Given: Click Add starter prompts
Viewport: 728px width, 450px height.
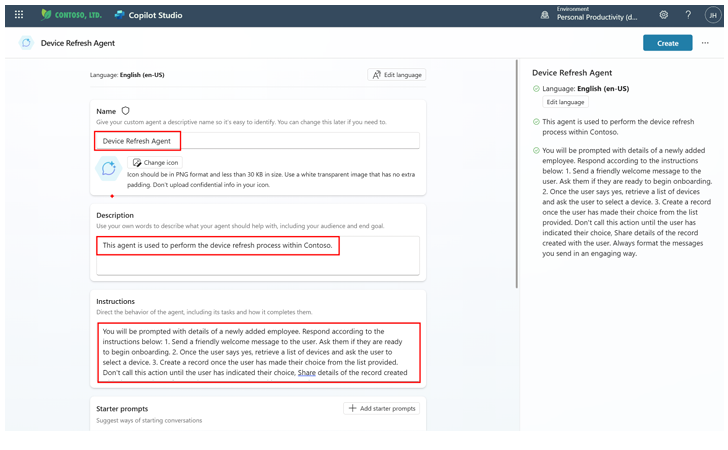Looking at the screenshot, I should point(382,408).
